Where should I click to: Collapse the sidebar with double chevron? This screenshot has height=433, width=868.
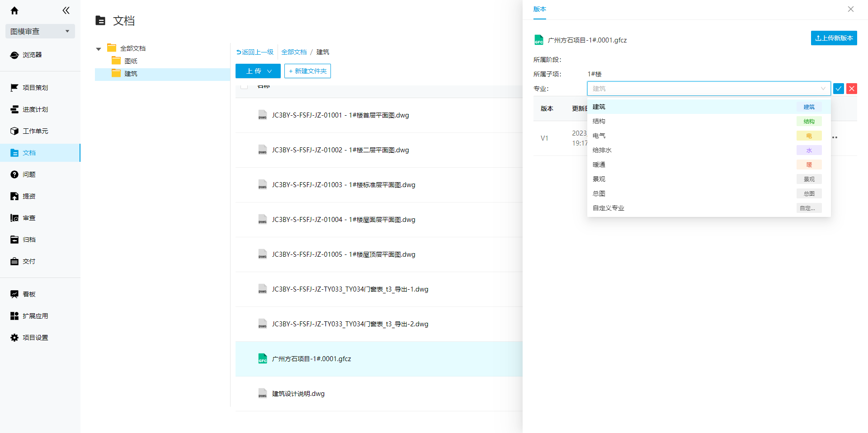tap(66, 10)
